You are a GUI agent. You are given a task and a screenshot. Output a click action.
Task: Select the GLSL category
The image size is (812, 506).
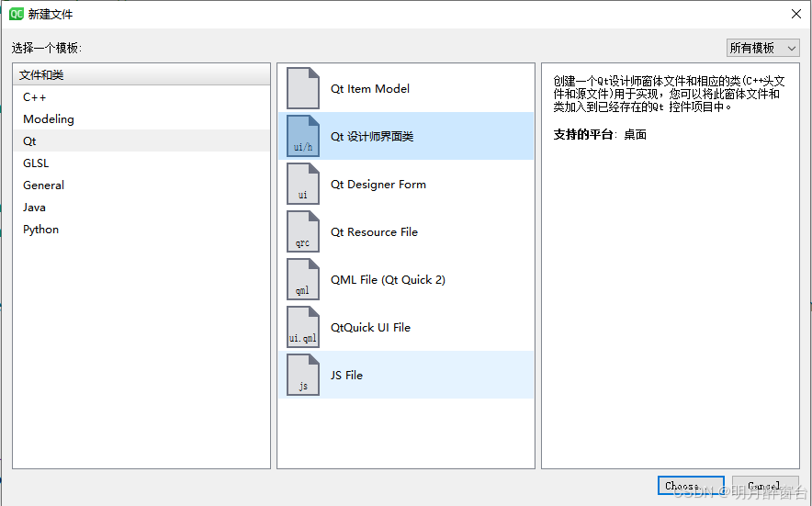(141, 163)
